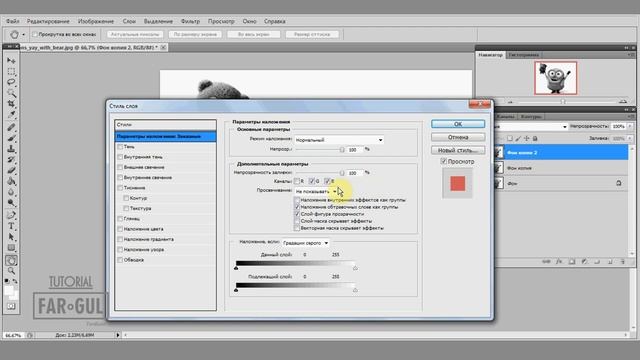Select the Rectangle shape tool
The image size is (640, 360).
coord(11,247)
